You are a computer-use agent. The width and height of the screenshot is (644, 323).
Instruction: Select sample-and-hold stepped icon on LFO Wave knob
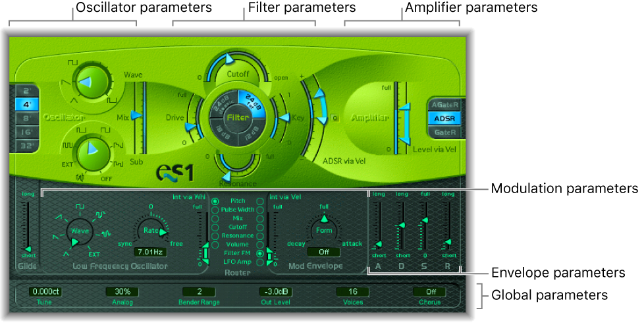point(100,214)
